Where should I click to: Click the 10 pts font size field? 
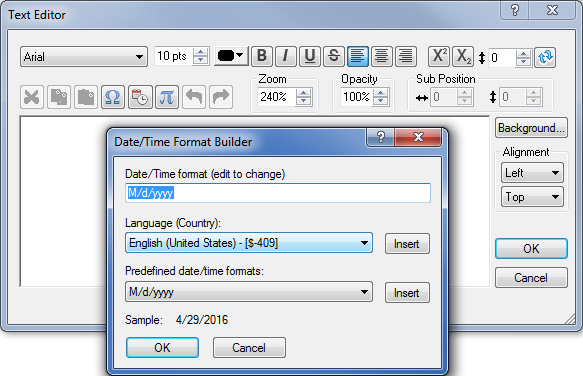174,56
